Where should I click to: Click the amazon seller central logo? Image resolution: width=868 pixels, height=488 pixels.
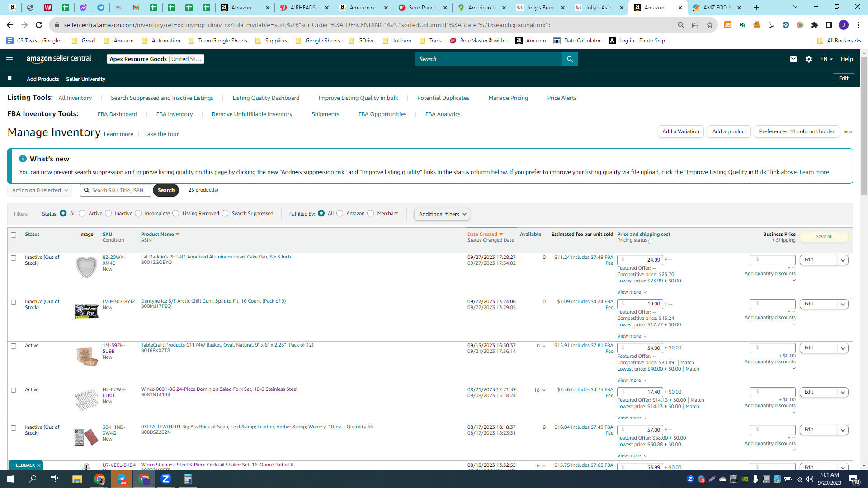tap(59, 59)
